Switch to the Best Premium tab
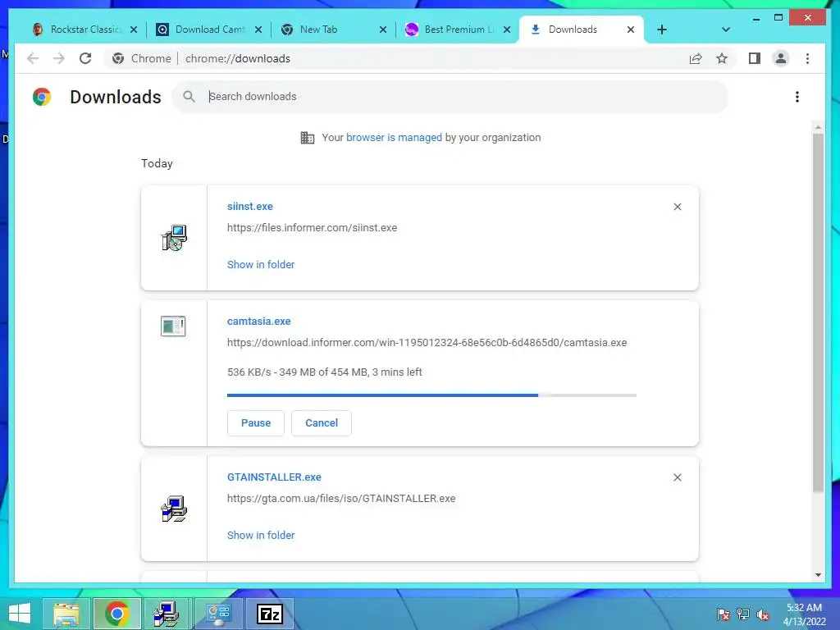 tap(456, 30)
